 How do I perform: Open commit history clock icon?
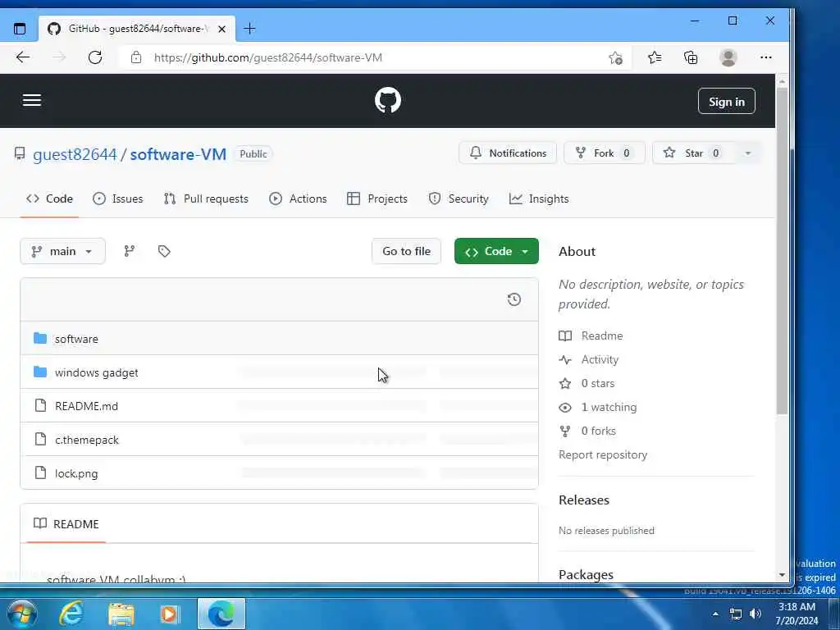click(x=514, y=299)
